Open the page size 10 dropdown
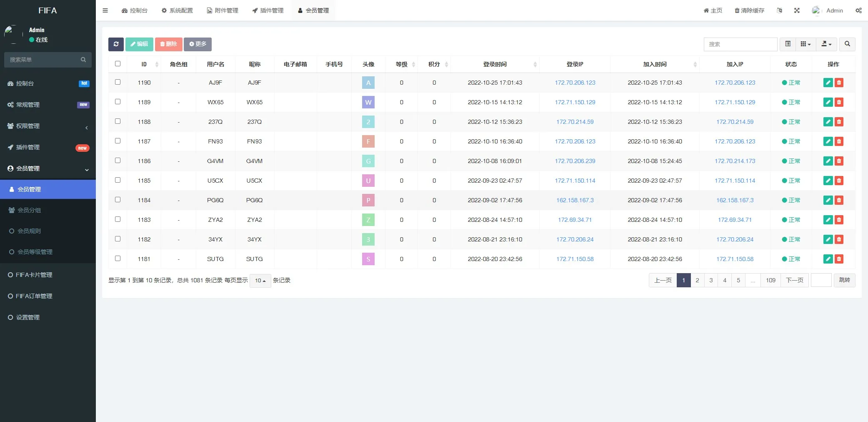This screenshot has width=868, height=422. pyautogui.click(x=260, y=281)
